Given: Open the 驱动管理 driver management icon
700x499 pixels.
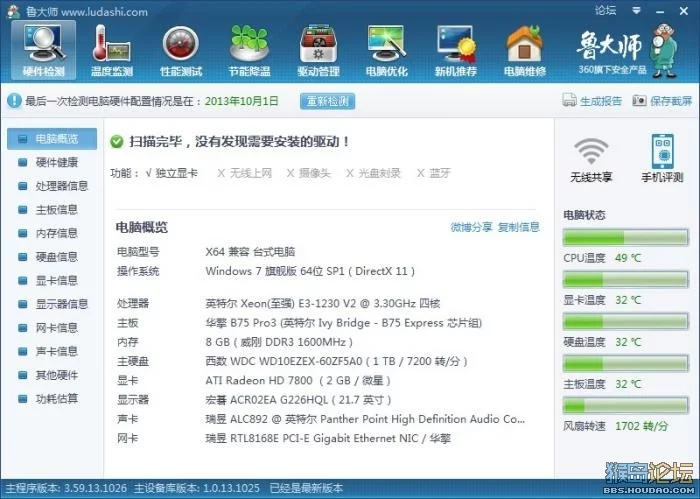Looking at the screenshot, I should 318,50.
